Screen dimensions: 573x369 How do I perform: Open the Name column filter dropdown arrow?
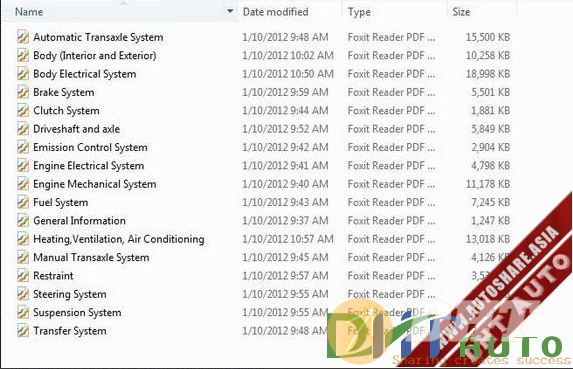click(230, 11)
